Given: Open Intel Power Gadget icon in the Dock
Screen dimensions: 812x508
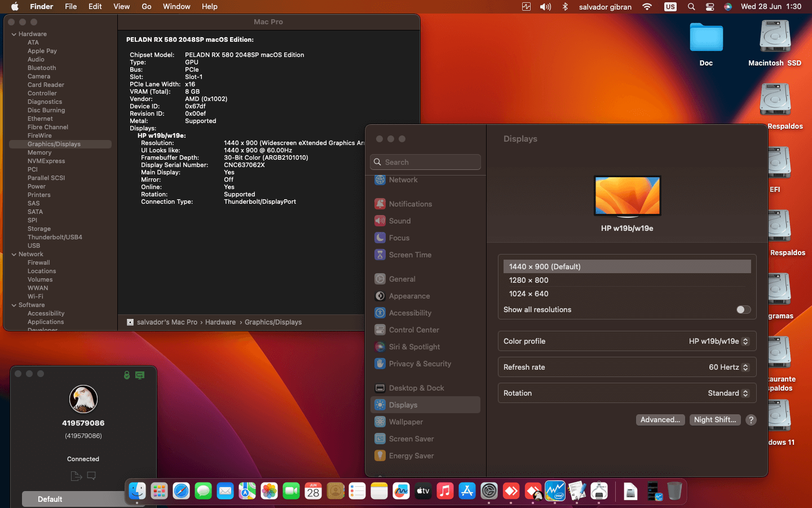Looking at the screenshot, I should (555, 491).
